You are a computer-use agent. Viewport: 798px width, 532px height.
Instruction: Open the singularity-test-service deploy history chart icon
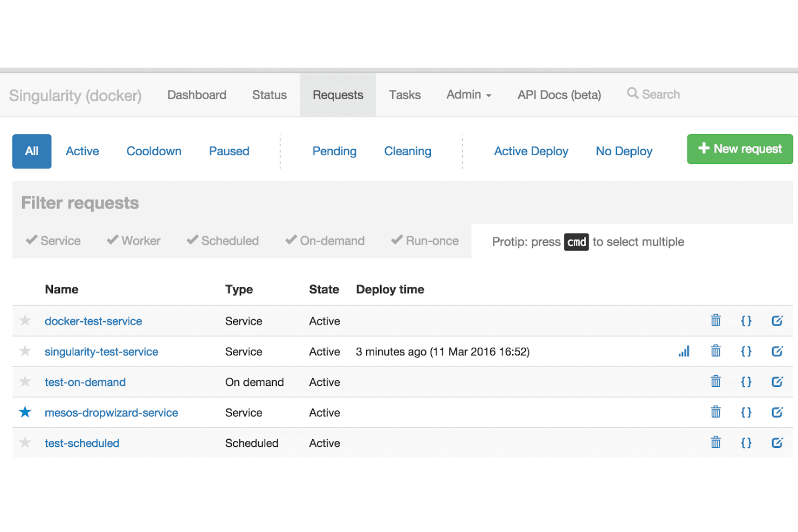684,351
